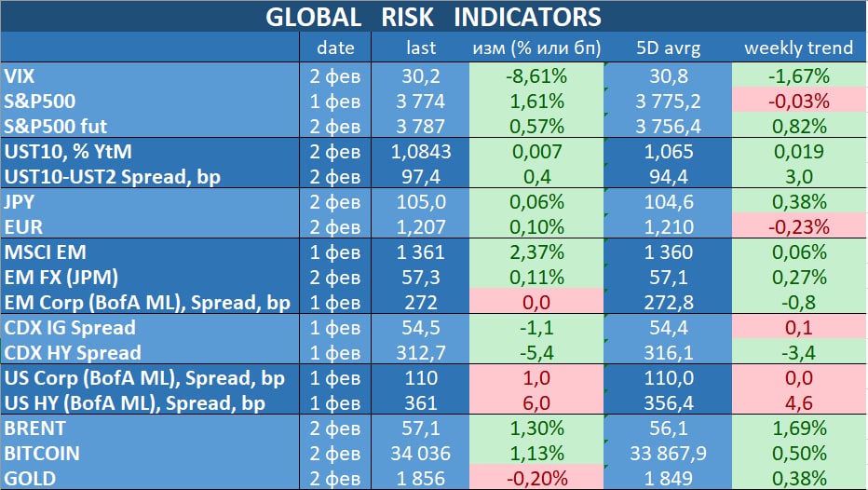Click the red -0,20% GOLD change cell
This screenshot has width=868, height=490.
pos(536,478)
